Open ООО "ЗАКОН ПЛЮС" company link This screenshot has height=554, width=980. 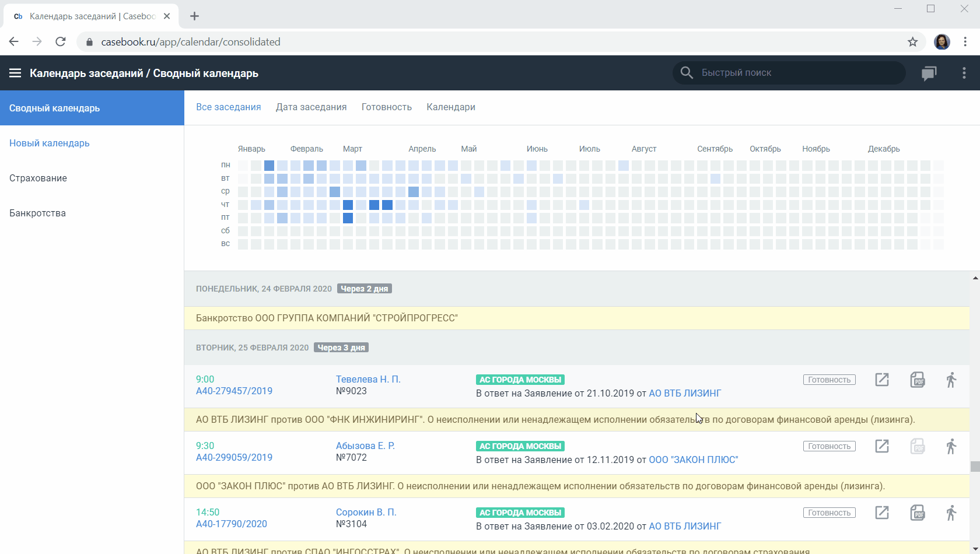[694, 460]
